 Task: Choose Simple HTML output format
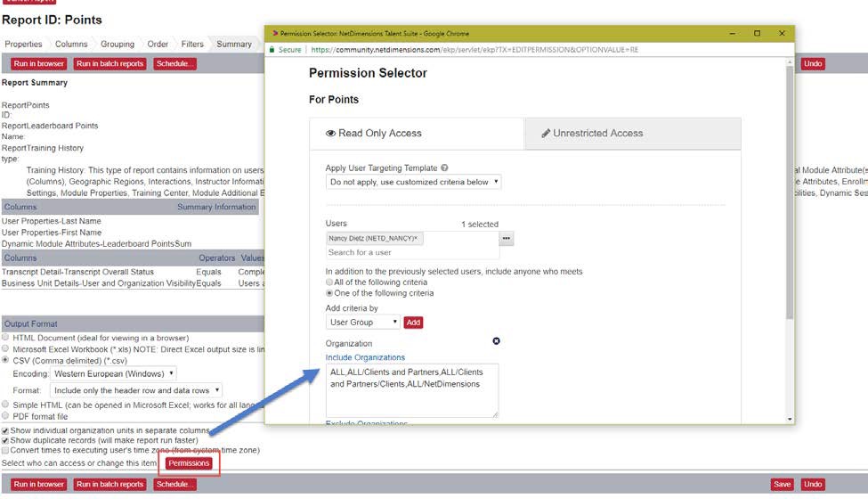pos(5,405)
